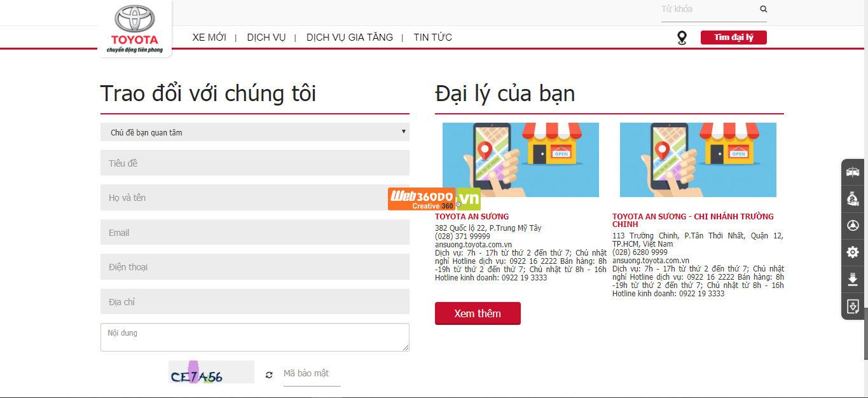Click the download arrow icon in side toolbar
868x398 pixels.
(853, 279)
